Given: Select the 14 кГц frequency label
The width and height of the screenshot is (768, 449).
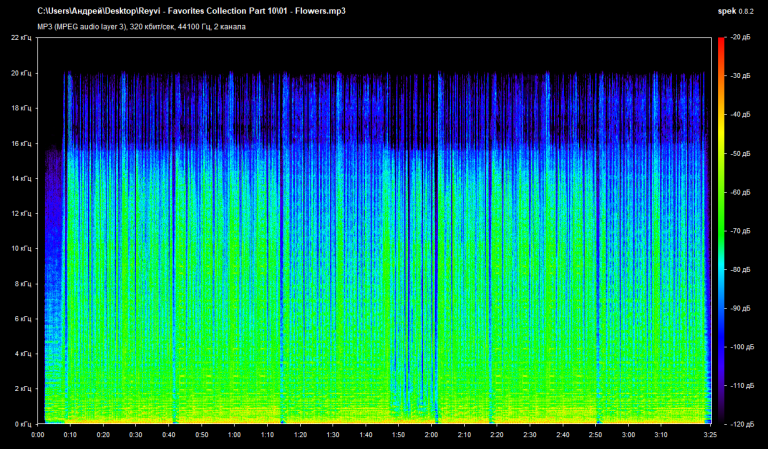Looking at the screenshot, I should pos(21,178).
